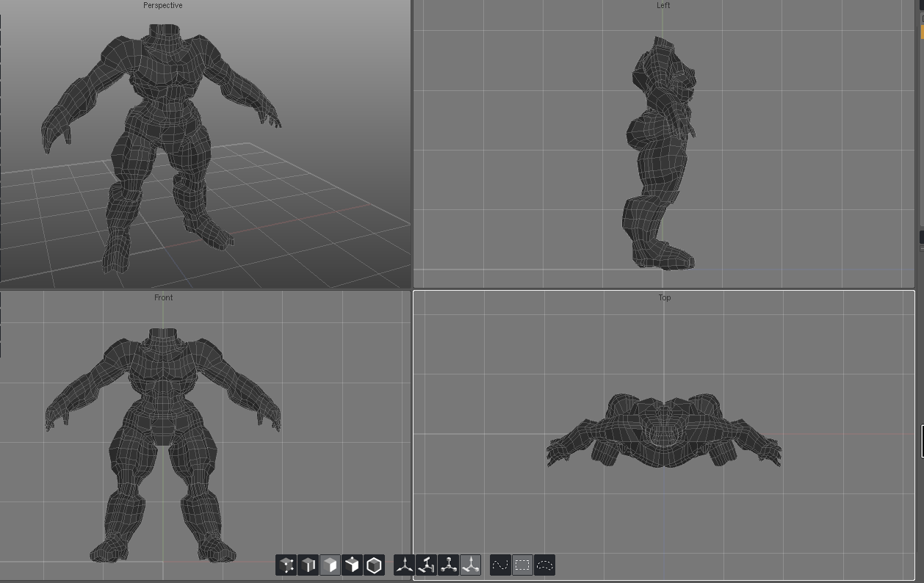Click the model in the Top view

click(663, 433)
